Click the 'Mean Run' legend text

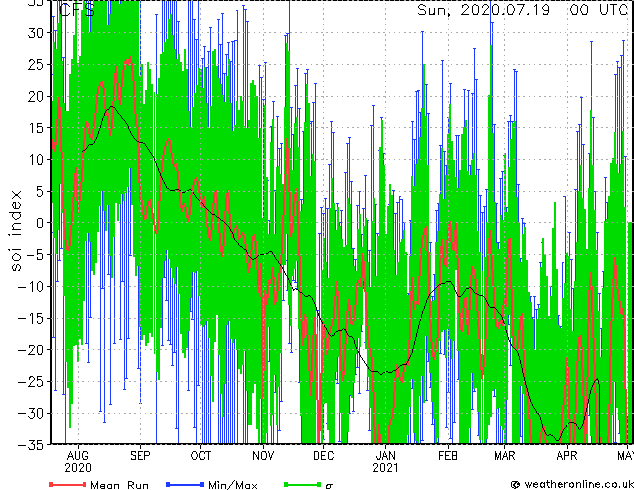point(119,485)
